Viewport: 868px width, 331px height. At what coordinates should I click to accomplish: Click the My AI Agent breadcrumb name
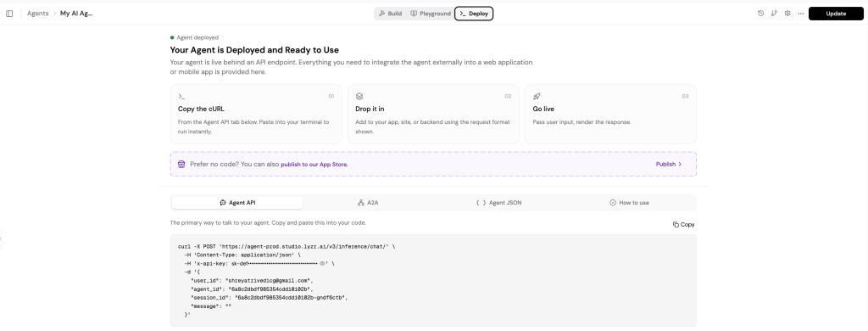click(x=76, y=14)
